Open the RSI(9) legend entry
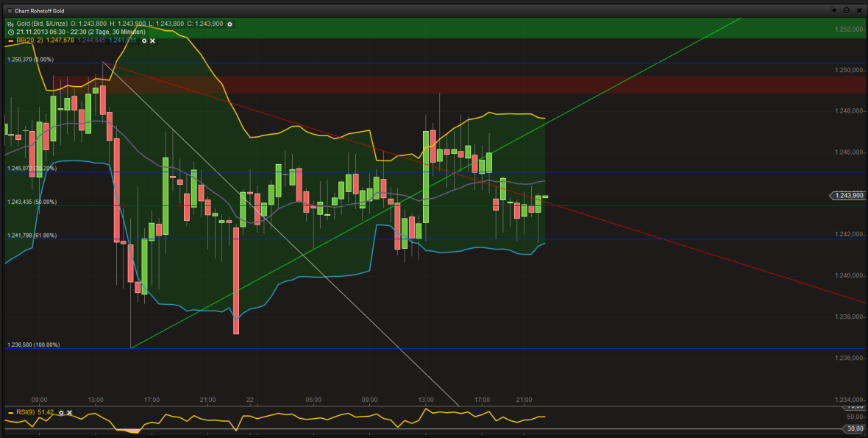Screen dimensions: 868x438 29,412
